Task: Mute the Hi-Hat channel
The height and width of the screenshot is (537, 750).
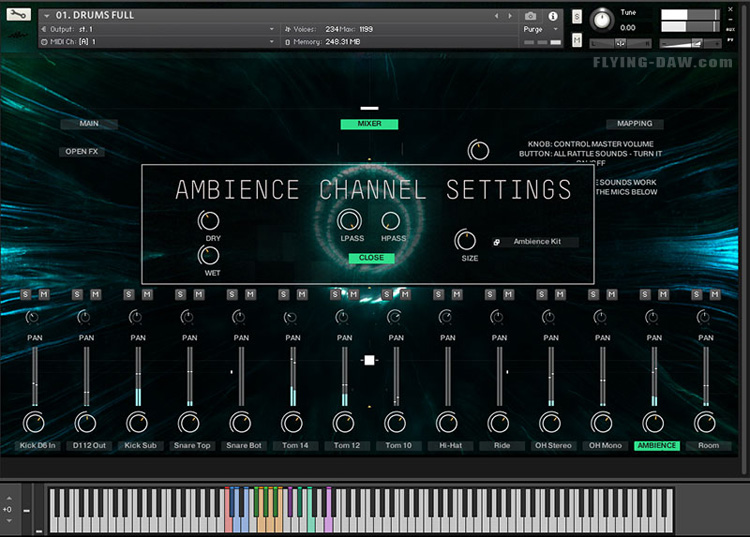Action: pyautogui.click(x=457, y=294)
